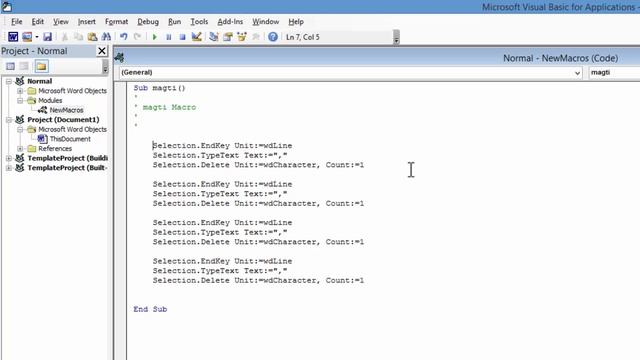The image size is (640, 360).
Task: Expand the References folder
Action: click(x=20, y=149)
